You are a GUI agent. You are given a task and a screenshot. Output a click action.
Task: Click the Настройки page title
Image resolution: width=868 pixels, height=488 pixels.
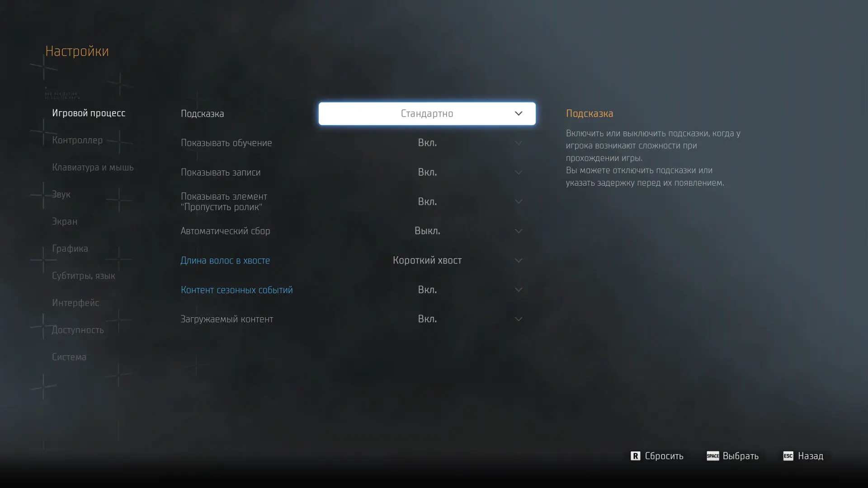pos(77,51)
